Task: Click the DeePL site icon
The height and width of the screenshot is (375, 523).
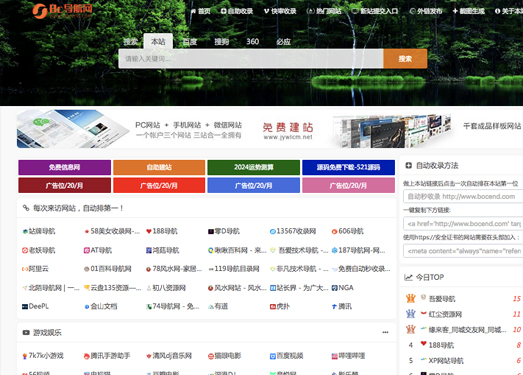Action: point(25,307)
